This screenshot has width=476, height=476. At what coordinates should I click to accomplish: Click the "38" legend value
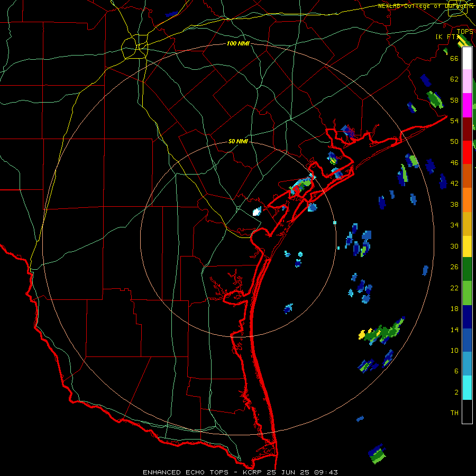[454, 204]
